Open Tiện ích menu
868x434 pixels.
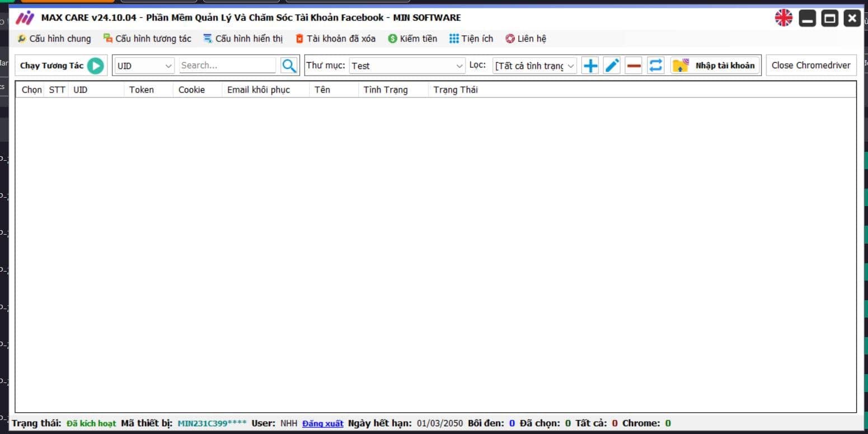pos(471,39)
